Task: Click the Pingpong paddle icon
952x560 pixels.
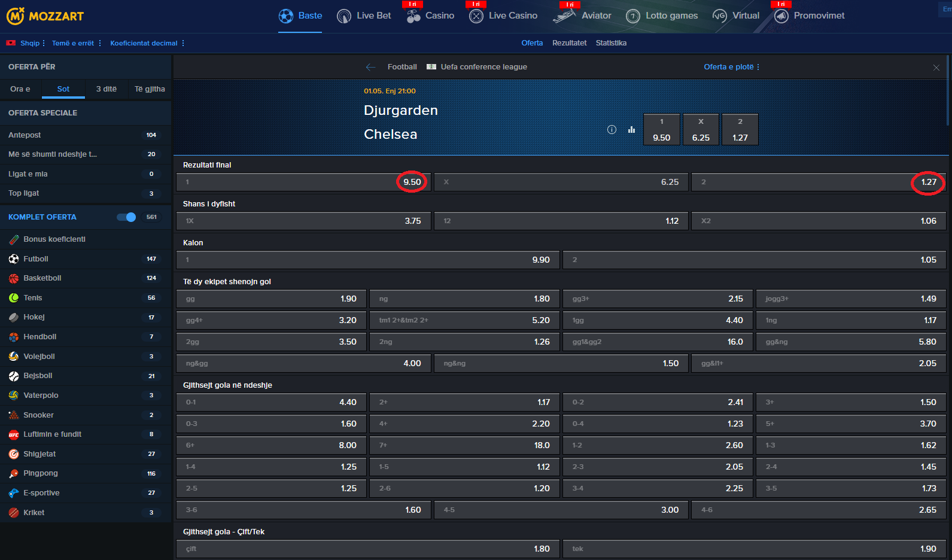Action: [x=14, y=473]
